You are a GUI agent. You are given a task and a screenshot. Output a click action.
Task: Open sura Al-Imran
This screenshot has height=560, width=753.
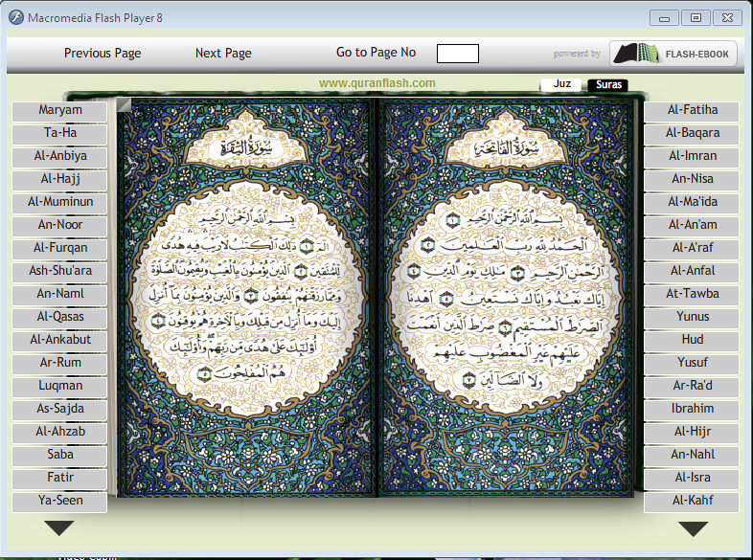tap(692, 157)
